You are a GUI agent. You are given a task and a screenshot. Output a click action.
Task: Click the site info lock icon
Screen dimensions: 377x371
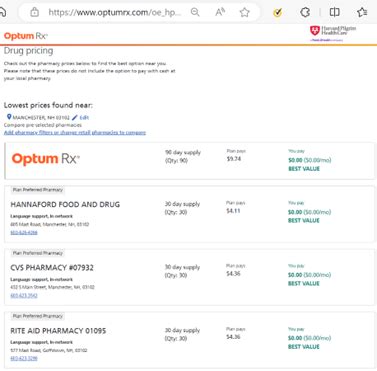(x=34, y=13)
